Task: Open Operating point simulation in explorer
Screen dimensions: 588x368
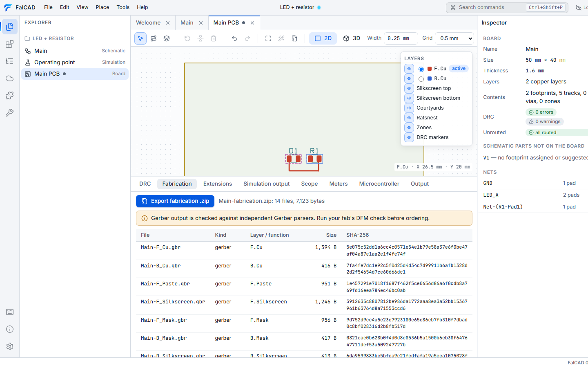Action: (75, 62)
